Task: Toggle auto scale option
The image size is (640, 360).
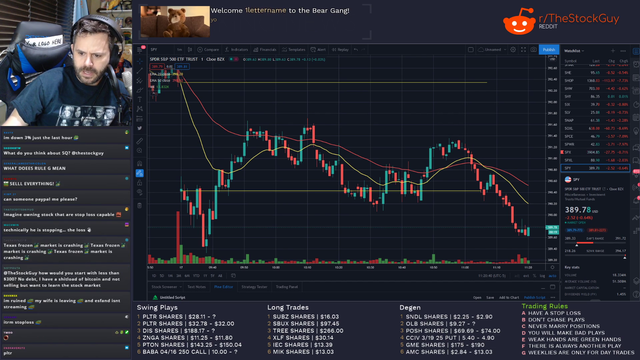Action: 552,276
